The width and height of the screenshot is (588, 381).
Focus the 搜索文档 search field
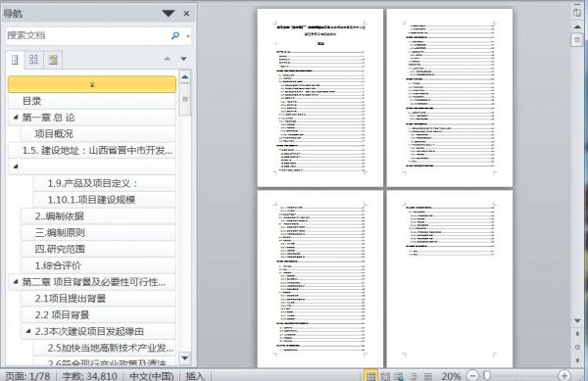tap(87, 35)
